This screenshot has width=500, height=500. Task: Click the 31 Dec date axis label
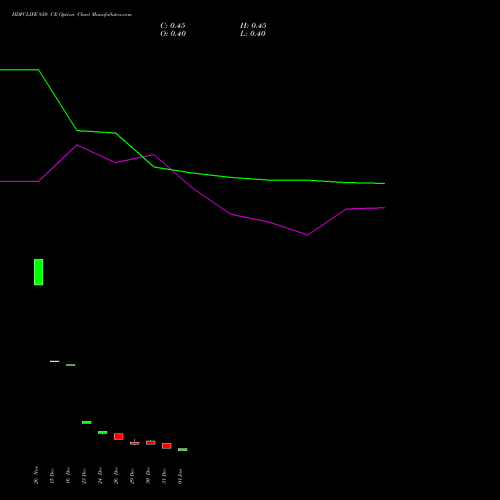pyautogui.click(x=164, y=475)
